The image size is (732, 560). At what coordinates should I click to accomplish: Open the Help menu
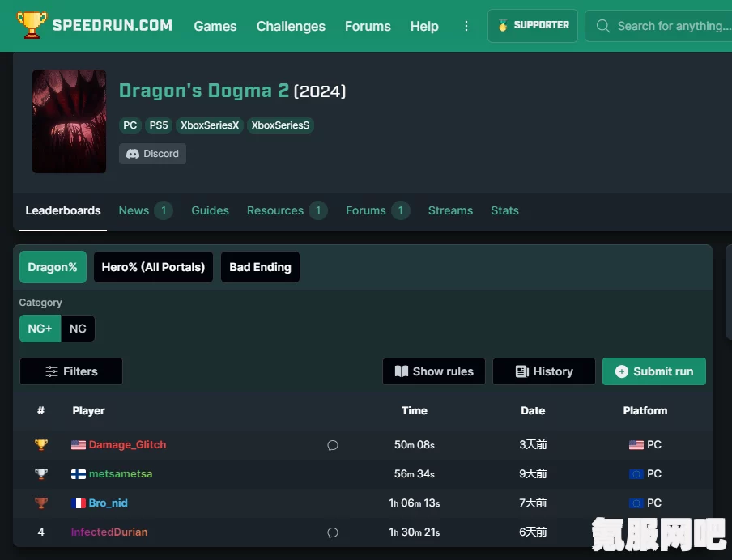(x=424, y=26)
